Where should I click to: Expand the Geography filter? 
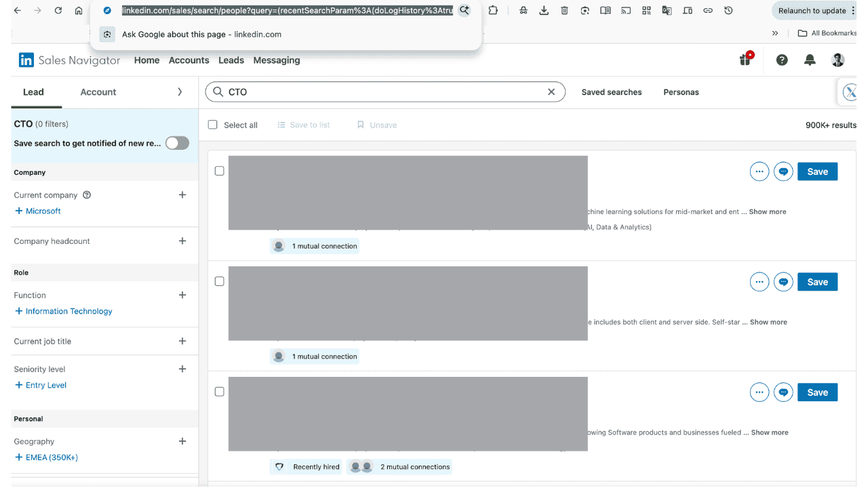click(x=182, y=441)
